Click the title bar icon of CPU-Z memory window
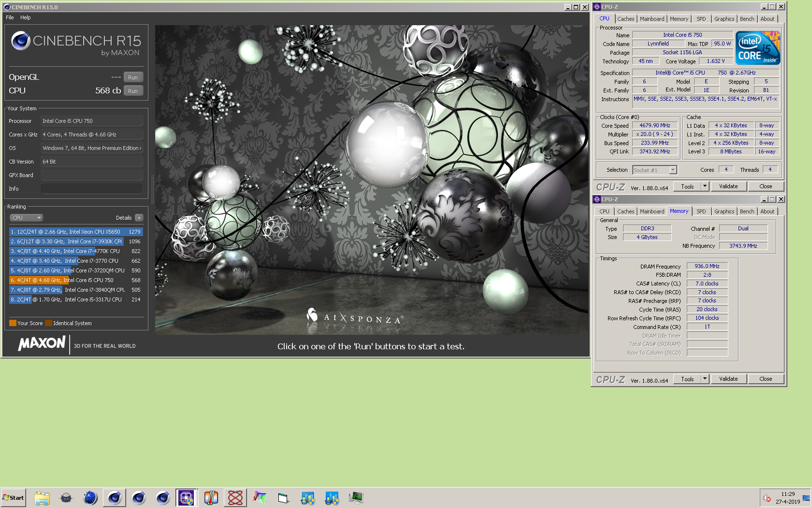 pos(597,199)
